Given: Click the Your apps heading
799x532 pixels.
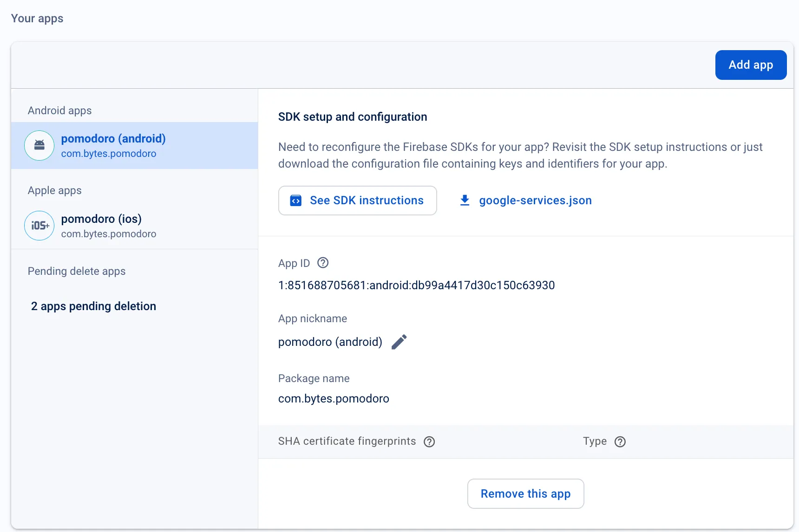Looking at the screenshot, I should (37, 19).
